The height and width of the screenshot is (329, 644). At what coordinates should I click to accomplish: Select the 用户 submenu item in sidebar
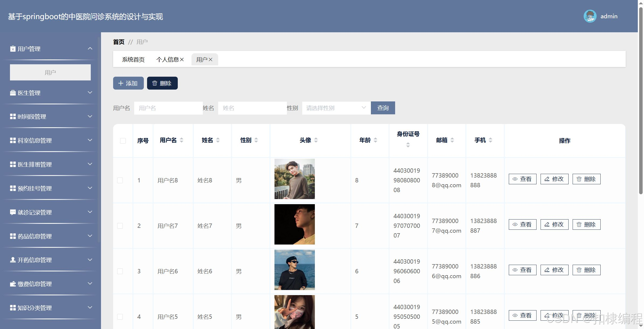click(50, 72)
